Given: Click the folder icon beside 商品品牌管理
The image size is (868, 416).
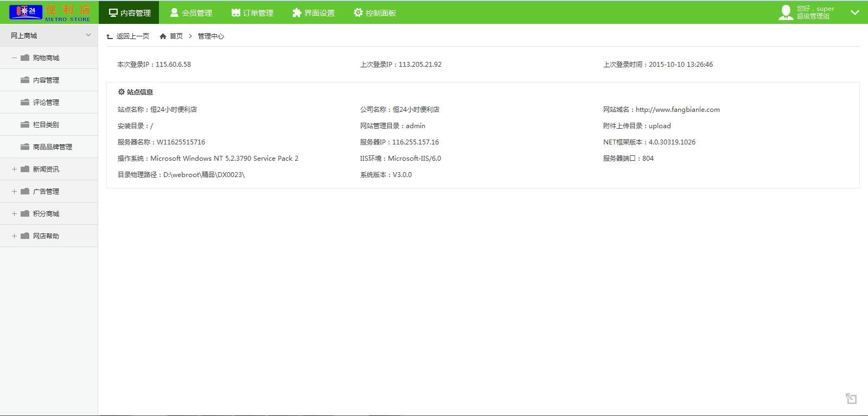Looking at the screenshot, I should click(25, 147).
